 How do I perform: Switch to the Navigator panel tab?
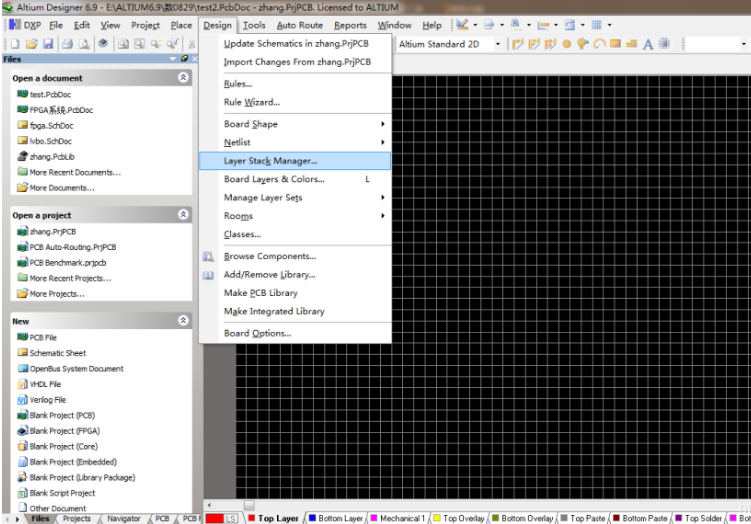tap(124, 518)
